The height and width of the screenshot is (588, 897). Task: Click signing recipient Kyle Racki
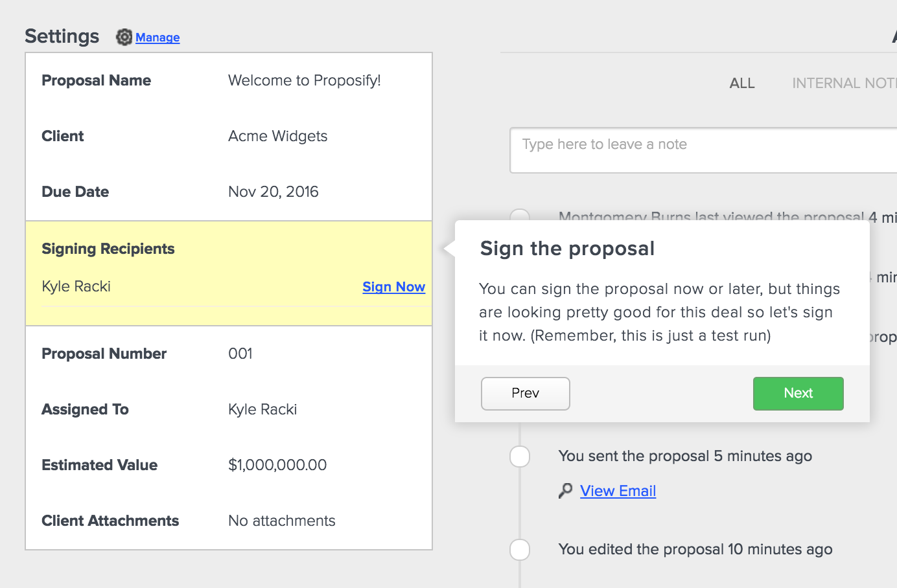pyautogui.click(x=76, y=286)
